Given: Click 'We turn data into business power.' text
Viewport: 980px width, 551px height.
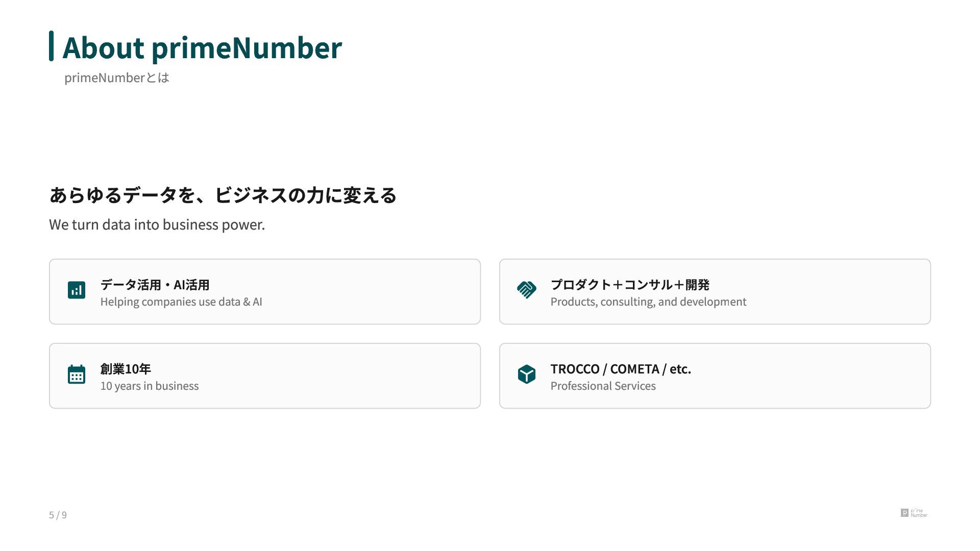Looking at the screenshot, I should [x=157, y=224].
